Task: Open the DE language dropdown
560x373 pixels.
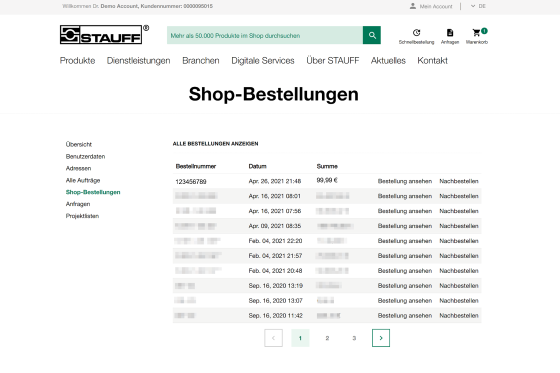Action: tap(479, 6)
